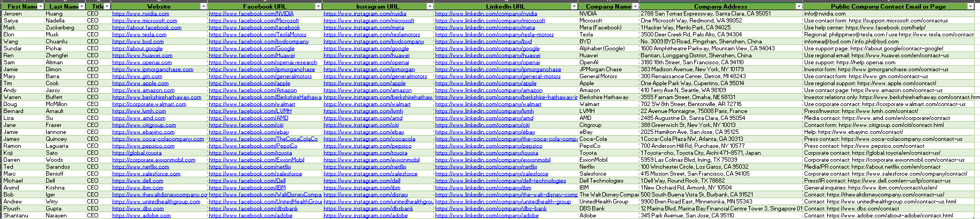Select the cell containing Altman
Viewport: 980px width, 219px height.
[65, 63]
